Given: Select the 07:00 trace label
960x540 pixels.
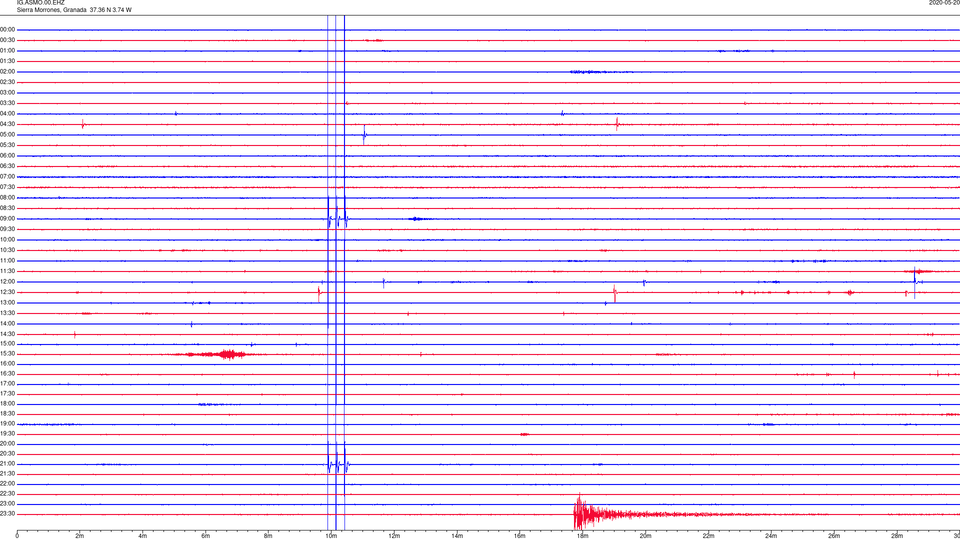Looking at the screenshot, I should [7, 176].
